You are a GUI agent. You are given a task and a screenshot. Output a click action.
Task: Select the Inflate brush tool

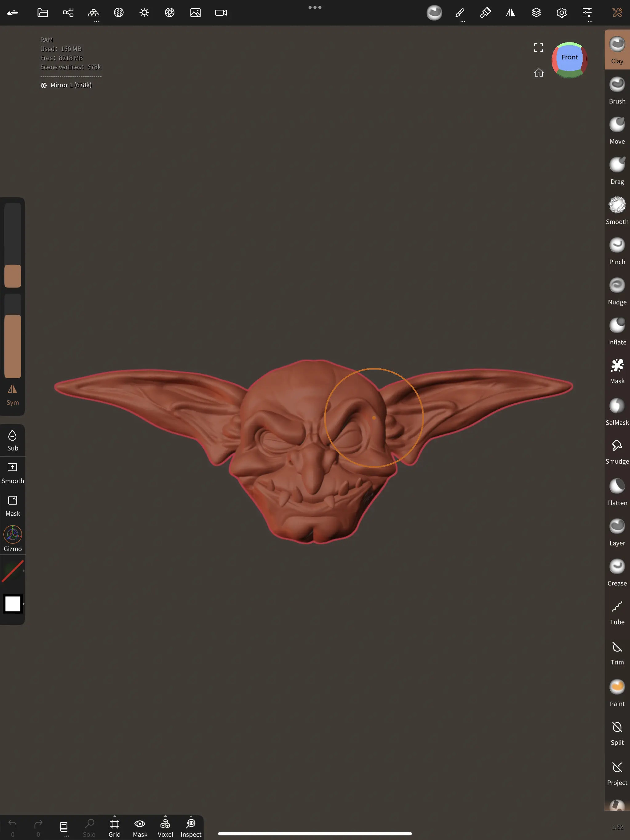coord(617,331)
